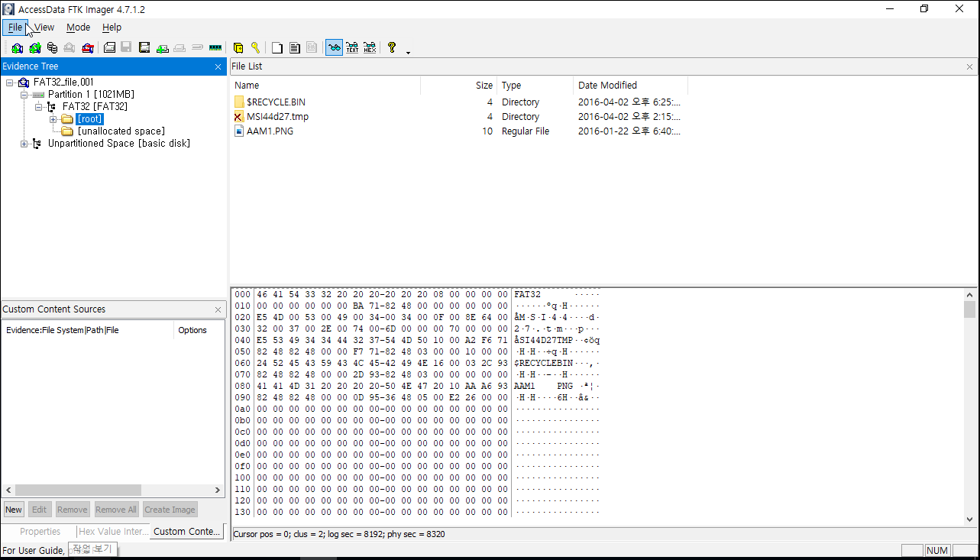Sort File List by Type column
Image resolution: width=980 pixels, height=560 pixels.
coord(535,86)
